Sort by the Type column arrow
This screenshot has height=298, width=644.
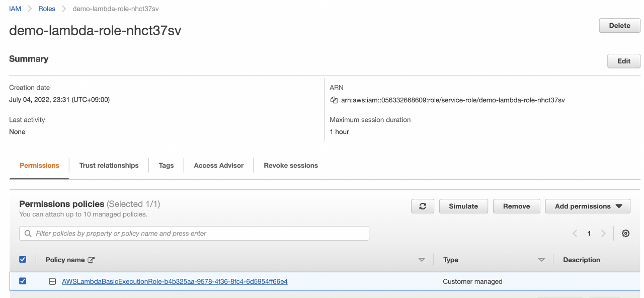[x=541, y=260]
